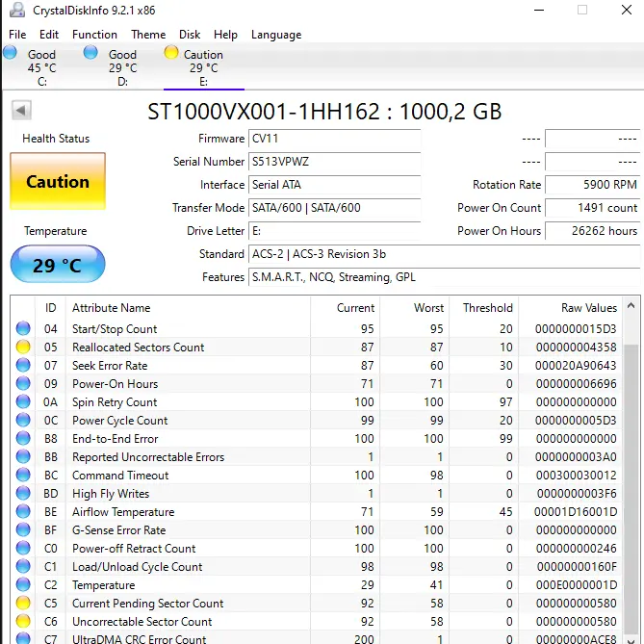
Task: Click the Current Pending Sector Count name
Action: coord(147,603)
